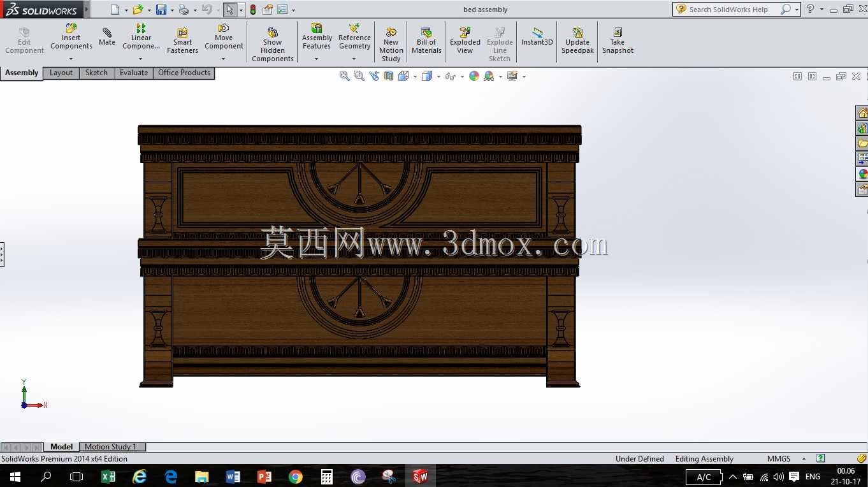The height and width of the screenshot is (487, 868).
Task: Expand the View Orientation dropdown arrow
Action: (415, 76)
